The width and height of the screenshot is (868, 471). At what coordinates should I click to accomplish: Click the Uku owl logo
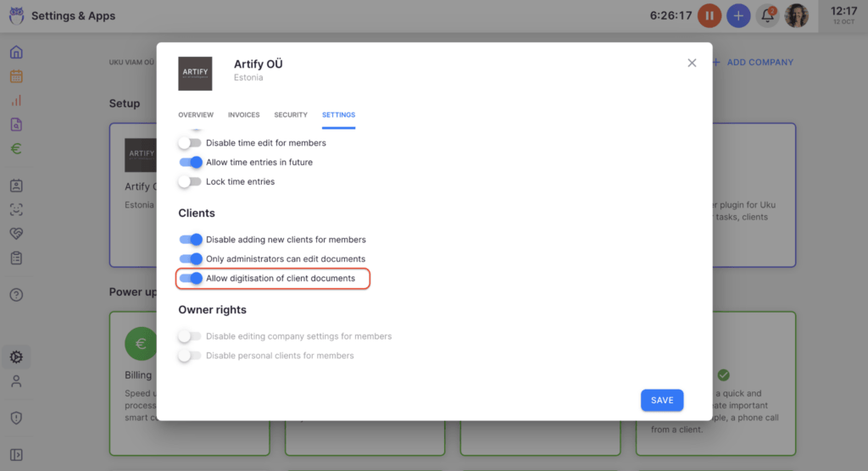(17, 15)
